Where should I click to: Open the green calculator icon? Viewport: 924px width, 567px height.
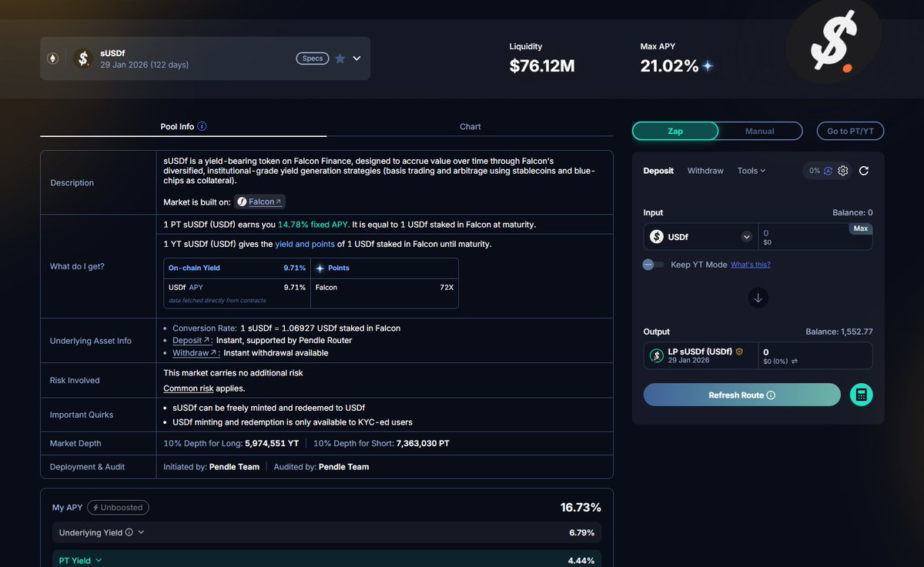point(861,395)
